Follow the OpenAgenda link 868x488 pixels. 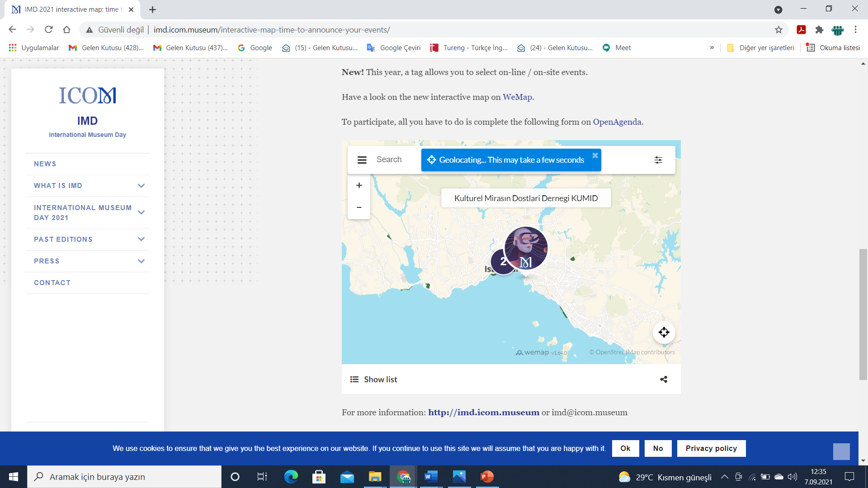[x=617, y=122]
